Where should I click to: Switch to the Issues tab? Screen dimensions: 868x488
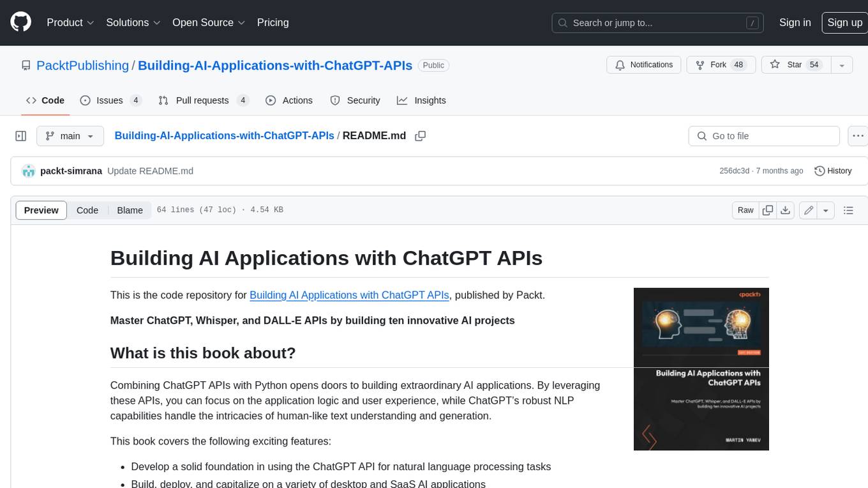pyautogui.click(x=110, y=100)
